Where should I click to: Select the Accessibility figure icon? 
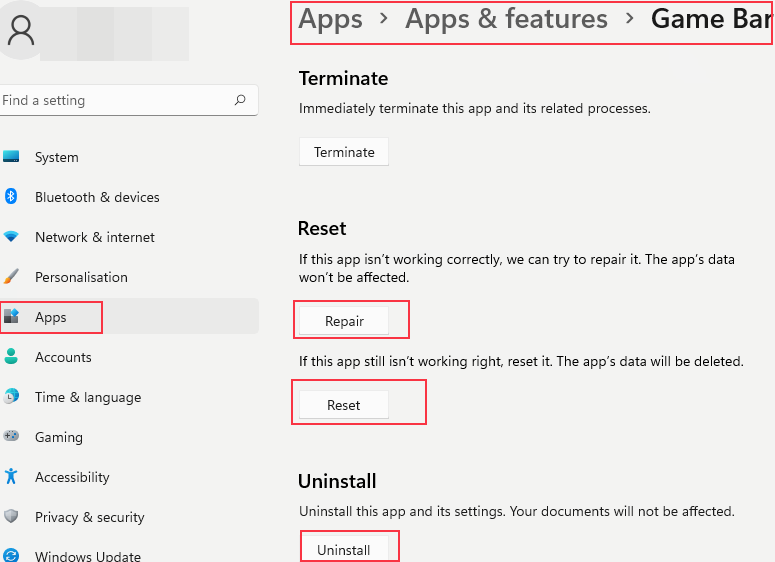pyautogui.click(x=11, y=477)
